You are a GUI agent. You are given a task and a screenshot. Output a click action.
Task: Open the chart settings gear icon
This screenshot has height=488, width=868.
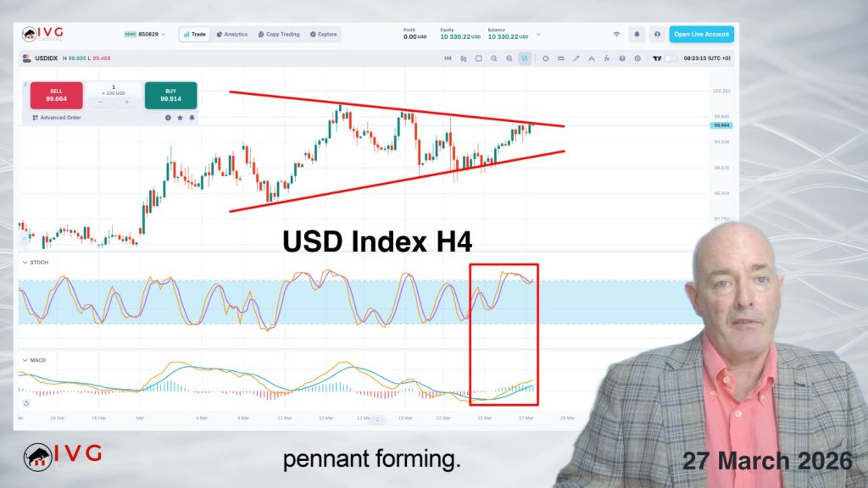(637, 58)
